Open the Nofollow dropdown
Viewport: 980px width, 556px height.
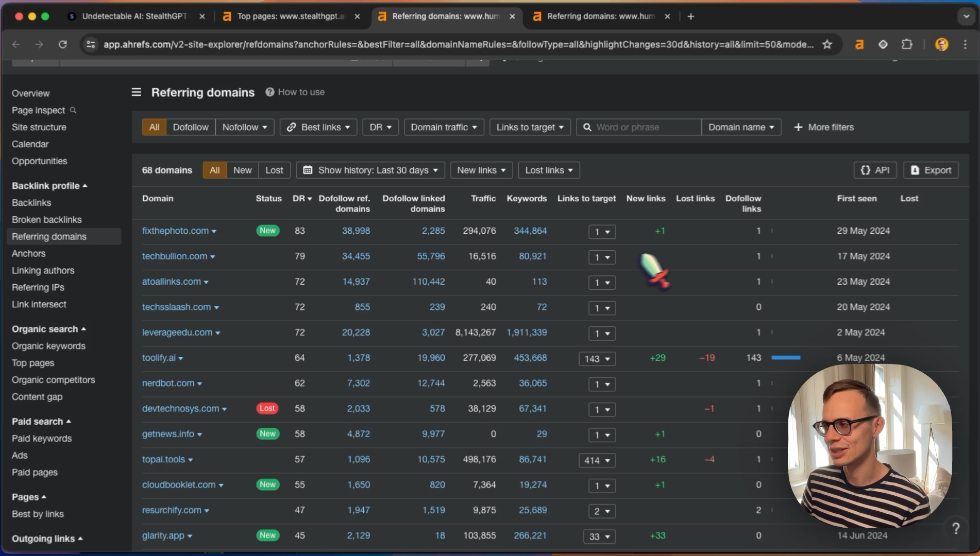click(245, 127)
